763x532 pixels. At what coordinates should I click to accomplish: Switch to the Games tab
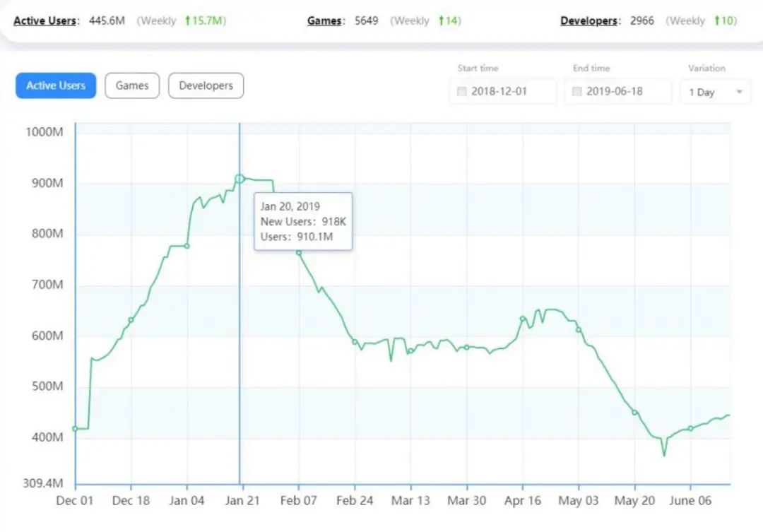[132, 85]
